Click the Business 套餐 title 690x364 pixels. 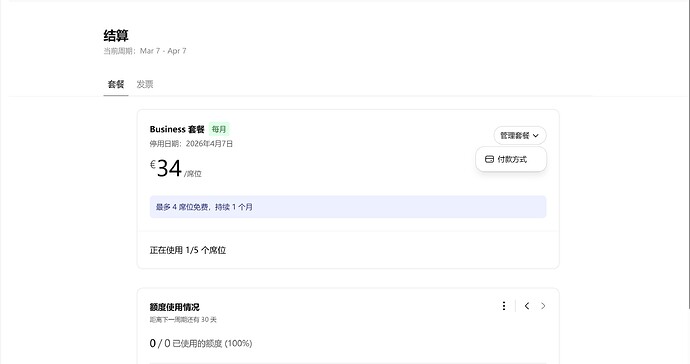point(177,129)
